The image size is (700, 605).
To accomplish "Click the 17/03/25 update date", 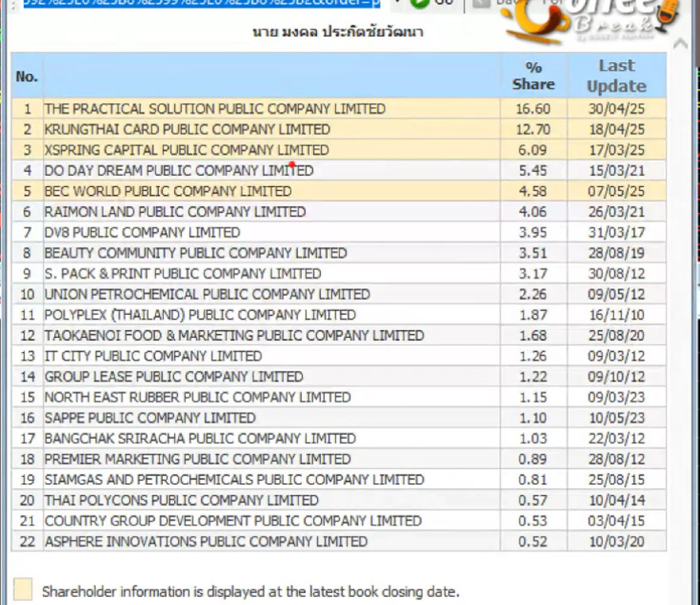I will pos(617,149).
